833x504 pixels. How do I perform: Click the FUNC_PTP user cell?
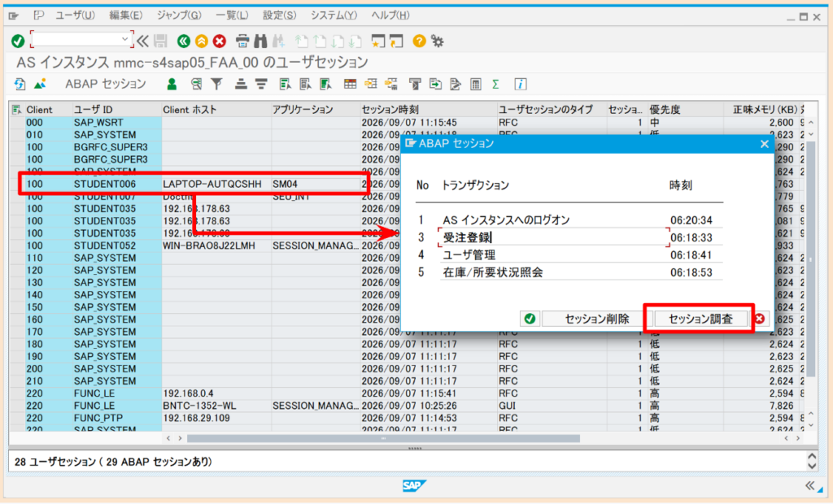click(x=116, y=418)
